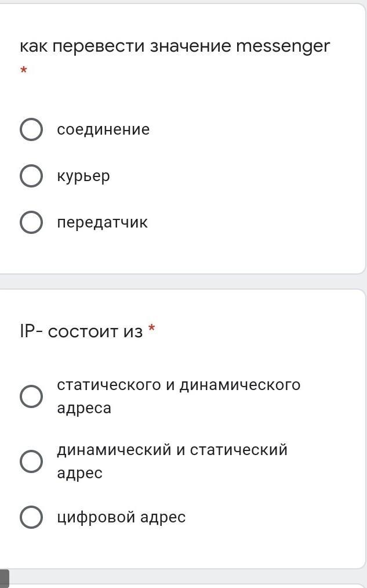Image resolution: width=367 pixels, height=588 pixels.
Task: Click the gray gap between the two question cards
Action: click(183, 282)
